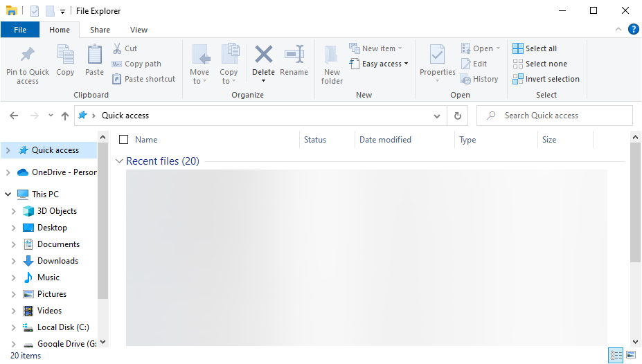Image resolution: width=642 pixels, height=364 pixels.
Task: Click the Pin to Quick access icon
Action: pyautogui.click(x=28, y=55)
